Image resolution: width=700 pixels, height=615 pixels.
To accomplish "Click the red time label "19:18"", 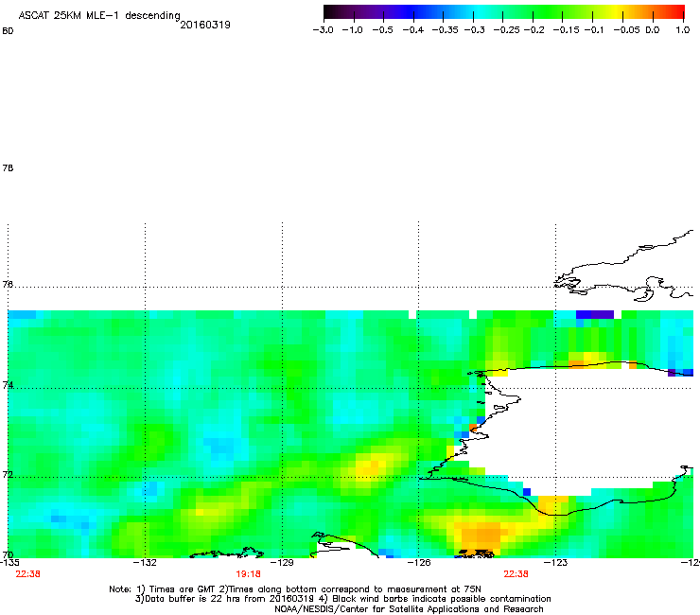I will [248, 574].
